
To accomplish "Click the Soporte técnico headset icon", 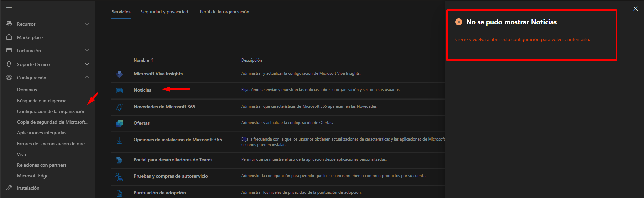I will (9, 64).
